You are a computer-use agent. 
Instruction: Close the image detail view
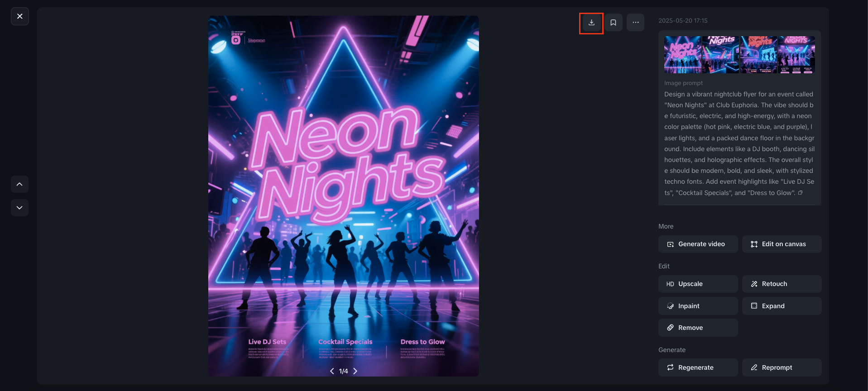click(19, 16)
